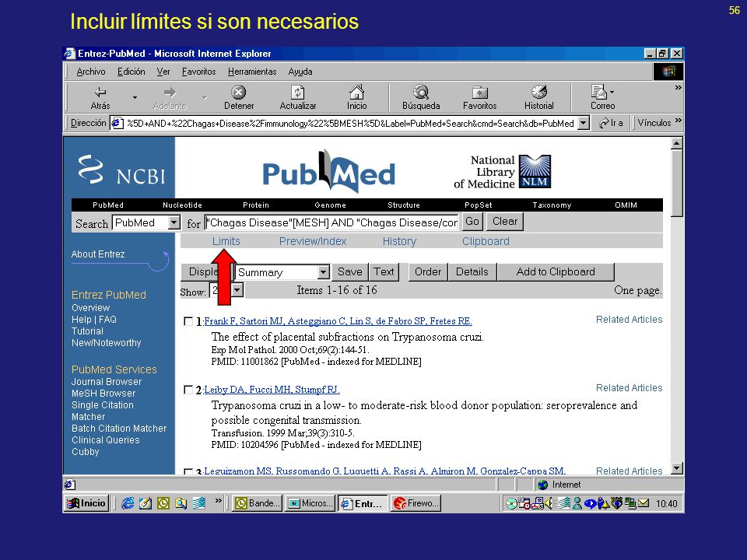Open the Búsqueda search icon

[x=421, y=92]
